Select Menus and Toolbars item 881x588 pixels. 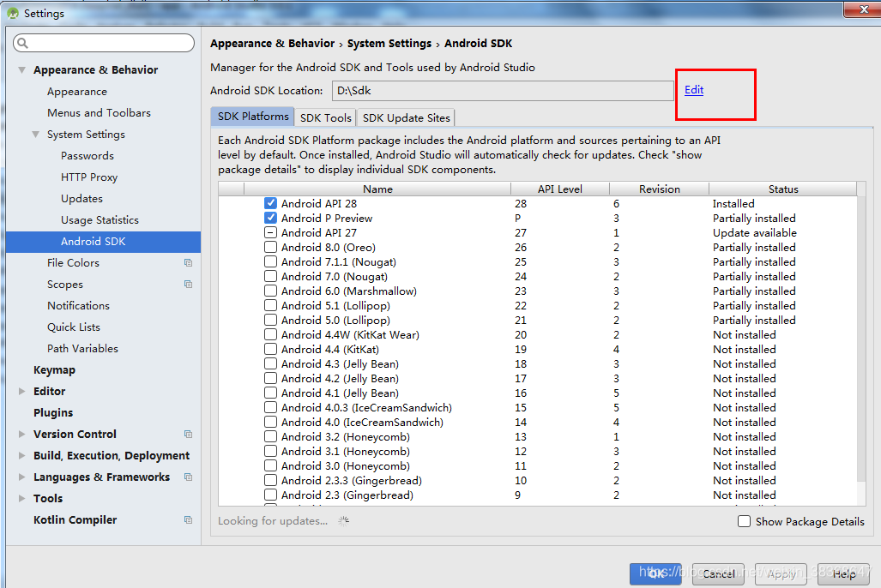point(99,113)
